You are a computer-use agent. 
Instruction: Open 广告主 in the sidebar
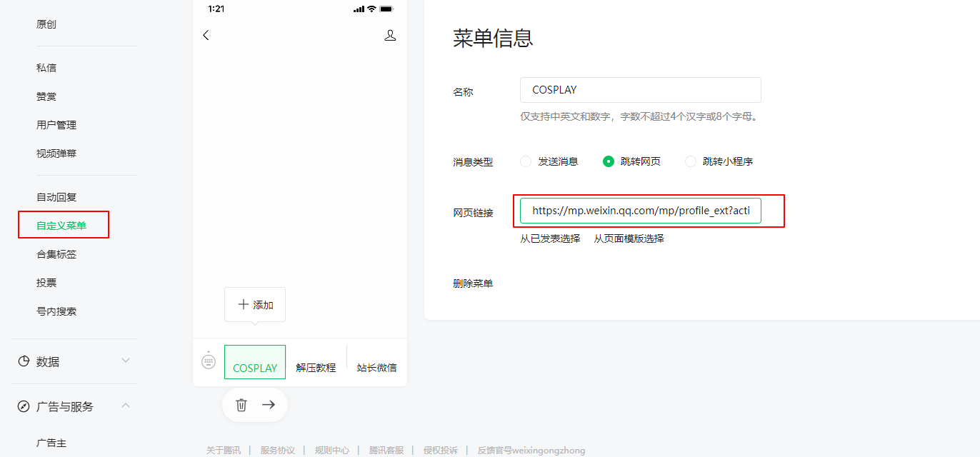tap(51, 443)
